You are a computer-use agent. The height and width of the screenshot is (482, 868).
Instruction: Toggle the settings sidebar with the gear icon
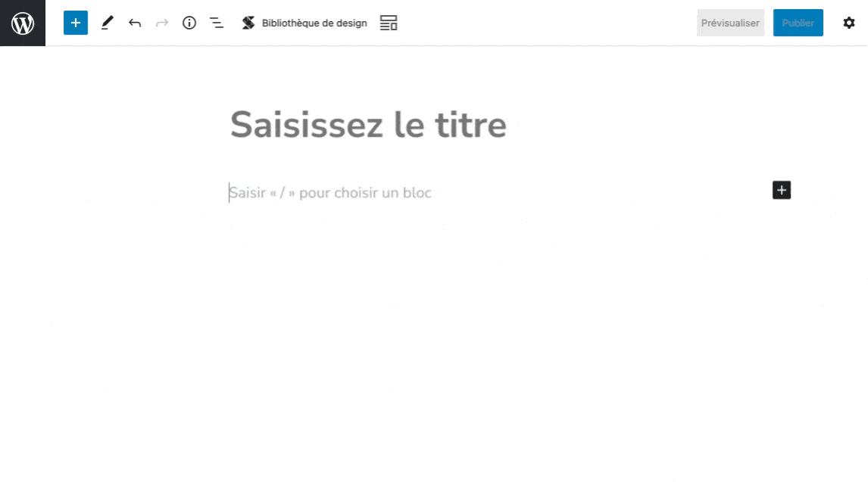[x=848, y=23]
